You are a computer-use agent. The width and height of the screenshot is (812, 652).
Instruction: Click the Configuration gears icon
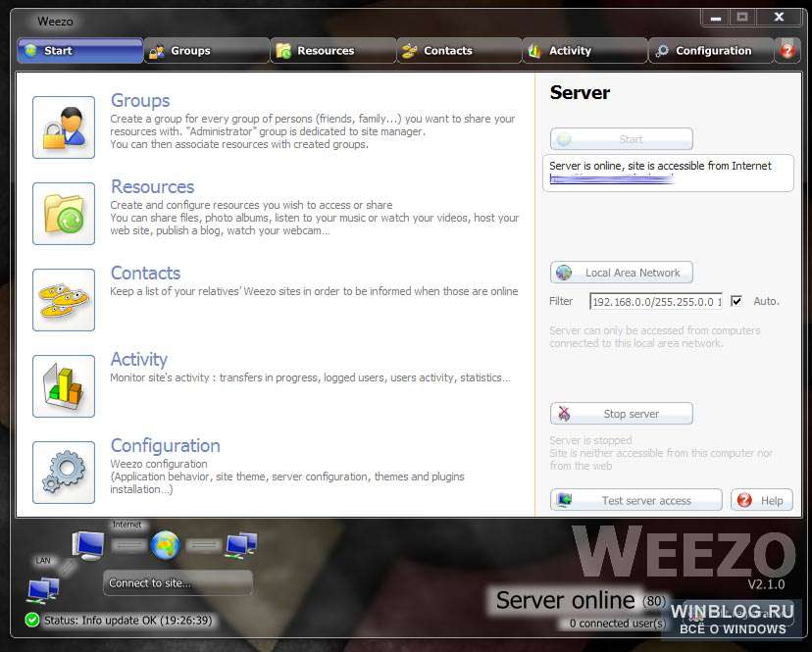64,473
